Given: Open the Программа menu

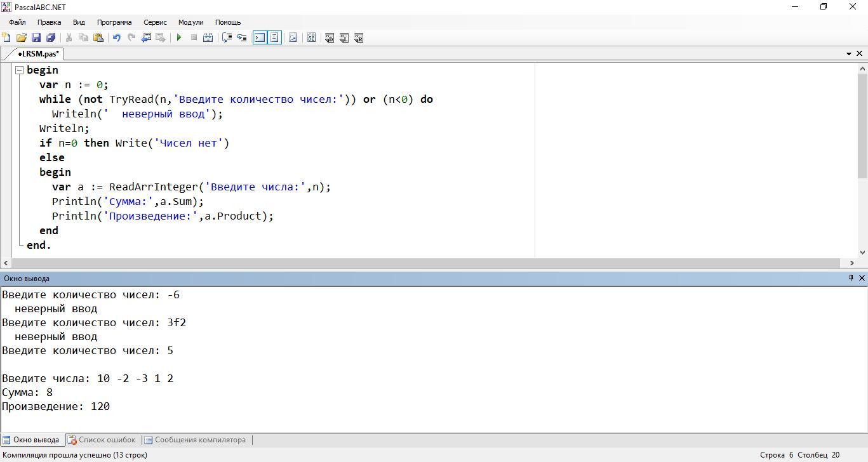Looking at the screenshot, I should pyautogui.click(x=114, y=22).
